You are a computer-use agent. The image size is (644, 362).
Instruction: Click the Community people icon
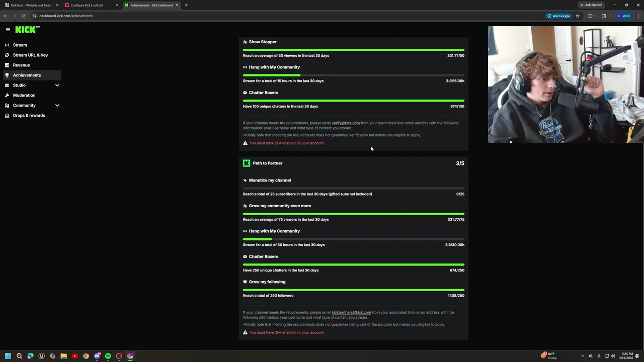point(7,105)
